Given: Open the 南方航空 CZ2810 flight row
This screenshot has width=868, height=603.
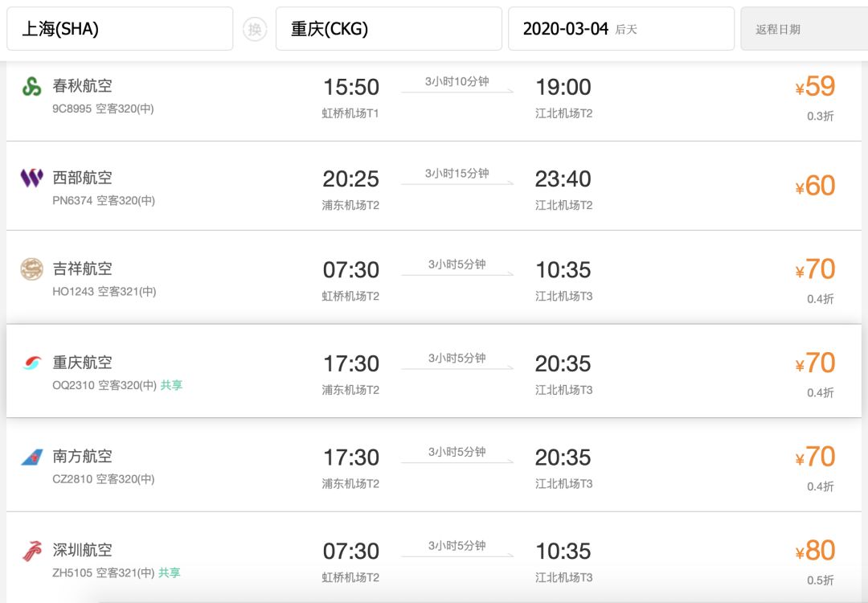Looking at the screenshot, I should click(434, 466).
